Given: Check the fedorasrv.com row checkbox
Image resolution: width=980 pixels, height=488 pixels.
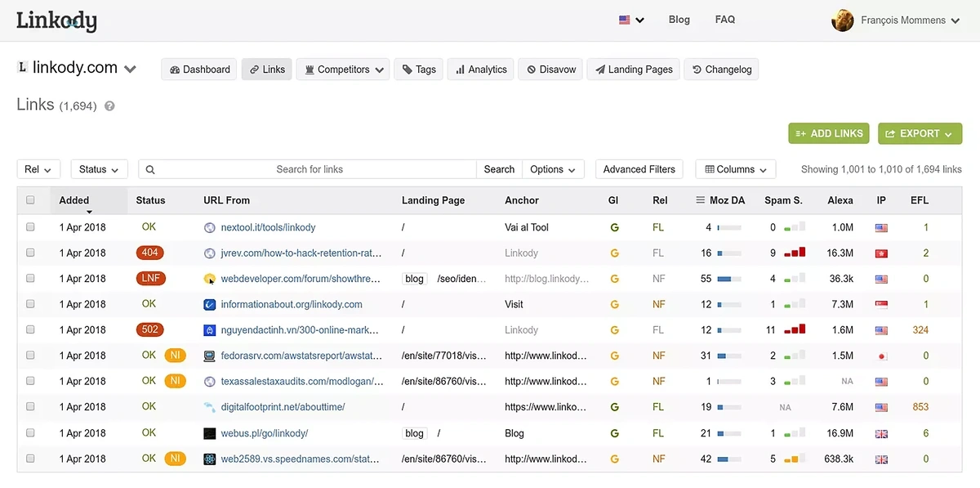Looking at the screenshot, I should [31, 356].
